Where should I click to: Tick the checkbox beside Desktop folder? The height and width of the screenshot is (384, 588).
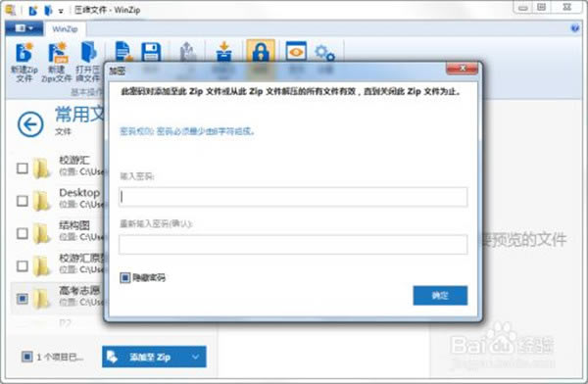point(23,201)
